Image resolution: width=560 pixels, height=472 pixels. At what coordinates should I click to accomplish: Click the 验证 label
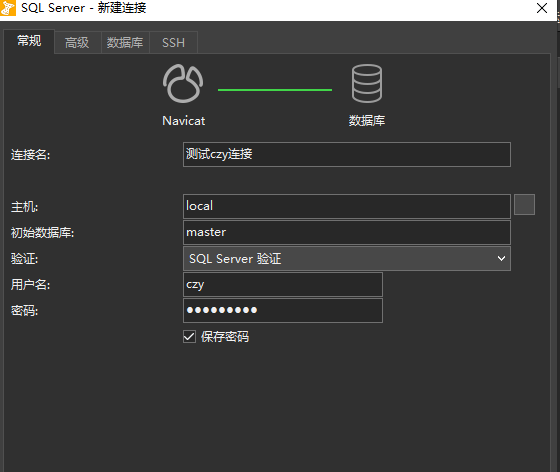(24, 258)
